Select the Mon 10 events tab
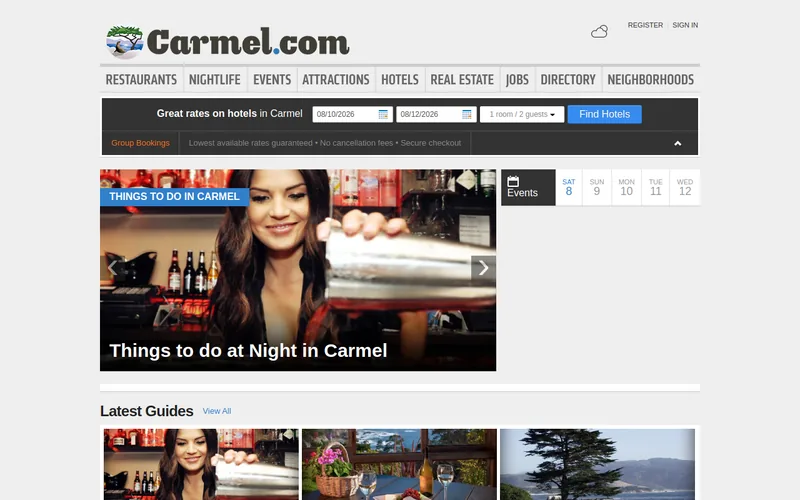800x500 pixels. [x=627, y=188]
